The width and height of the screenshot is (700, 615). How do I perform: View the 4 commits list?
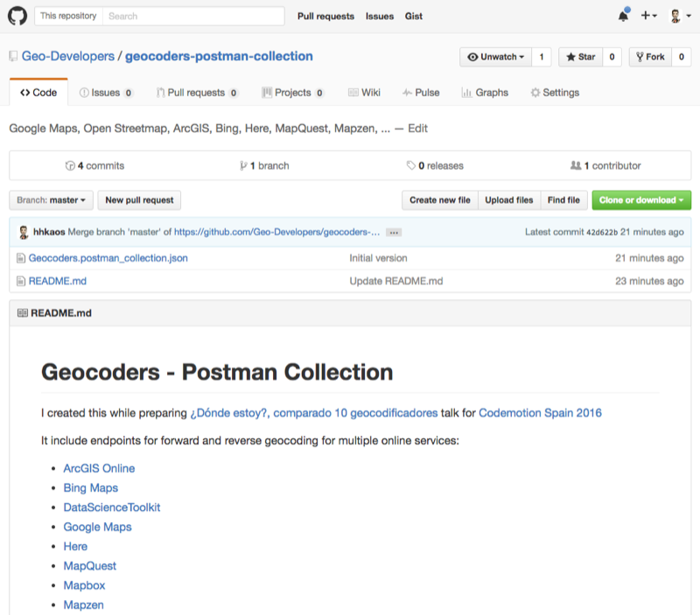[94, 165]
